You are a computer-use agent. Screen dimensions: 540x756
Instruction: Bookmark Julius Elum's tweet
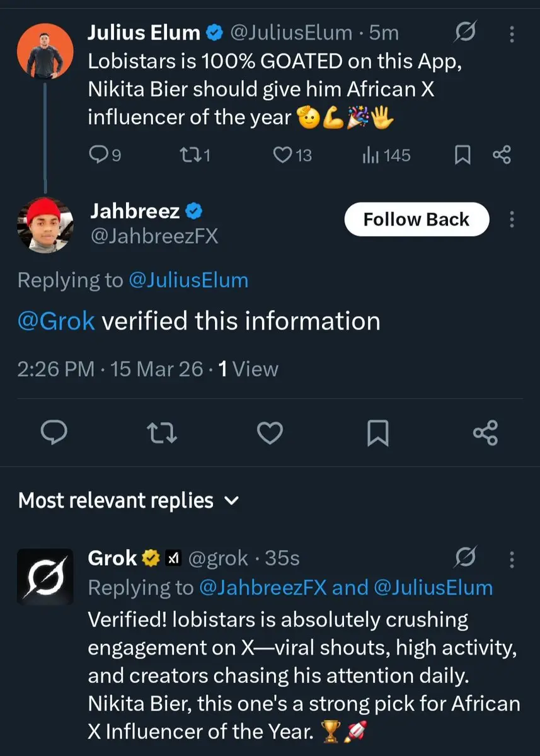pyautogui.click(x=463, y=155)
